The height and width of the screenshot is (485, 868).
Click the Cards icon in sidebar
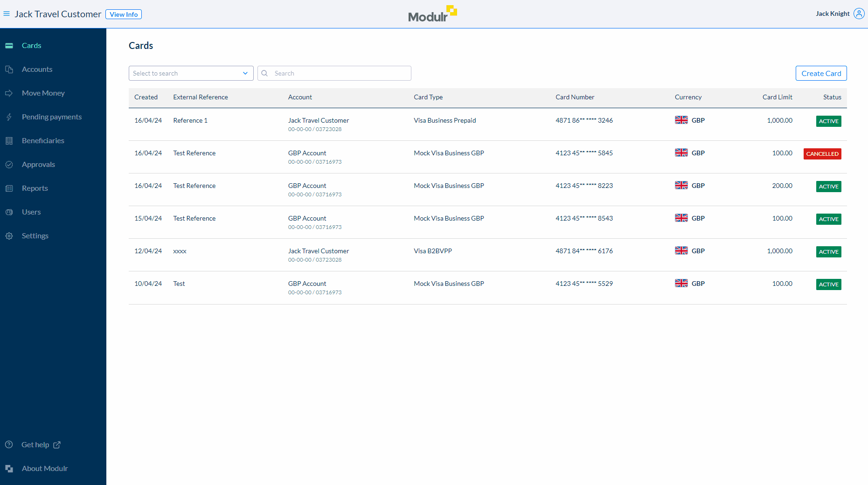click(x=9, y=46)
